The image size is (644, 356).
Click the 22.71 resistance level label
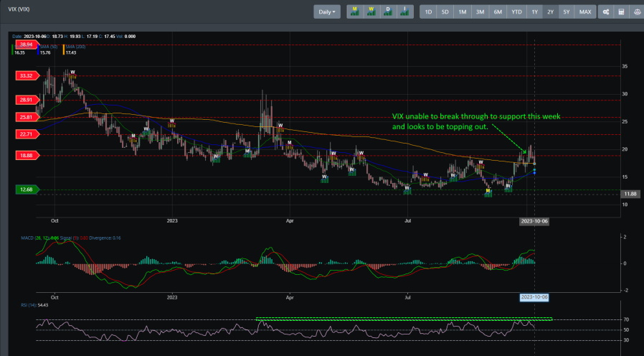click(x=27, y=134)
